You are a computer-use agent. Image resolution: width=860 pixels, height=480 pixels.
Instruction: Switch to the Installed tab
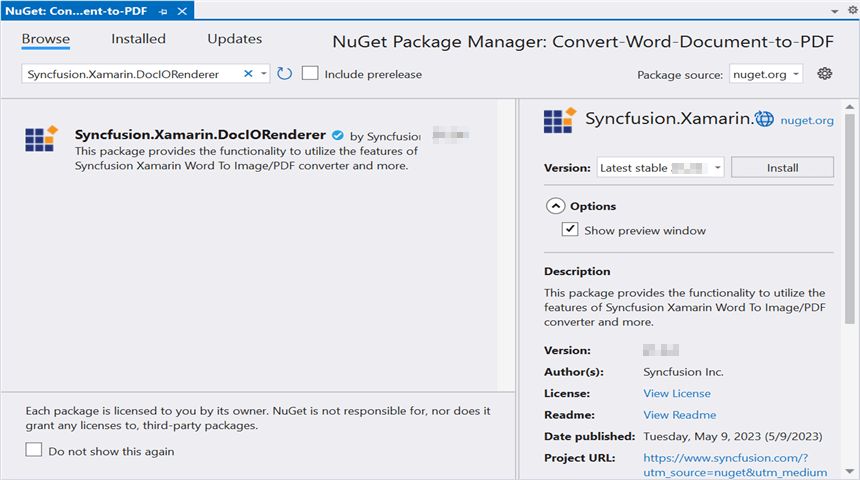(x=138, y=39)
